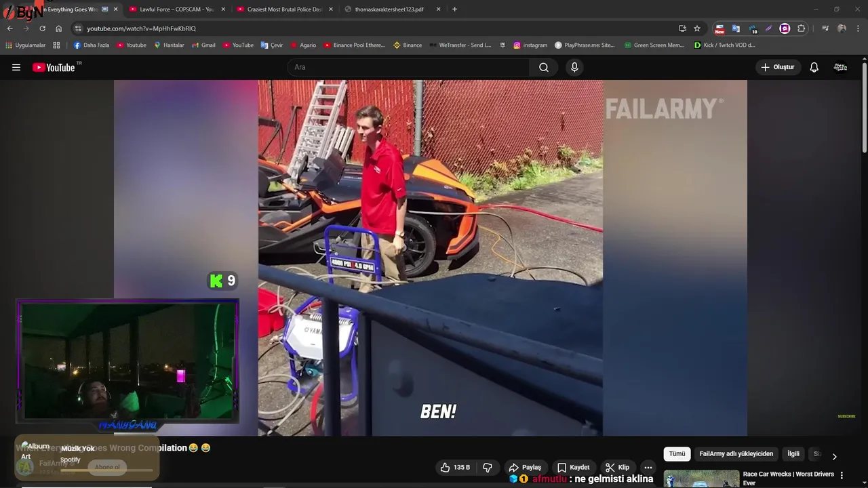Select the FailArmy adlı yükleyiciden chip
Image resolution: width=868 pixels, height=488 pixels.
click(x=736, y=454)
